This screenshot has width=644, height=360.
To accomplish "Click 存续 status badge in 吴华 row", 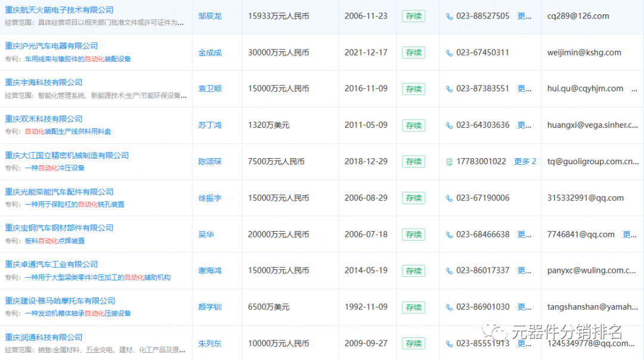I will point(414,235).
